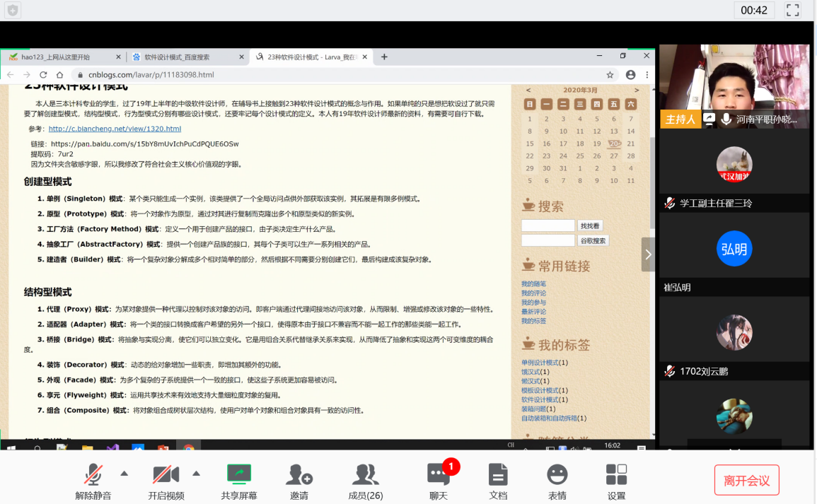Open the 我的参与 link
The image size is (817, 504).
point(533,303)
